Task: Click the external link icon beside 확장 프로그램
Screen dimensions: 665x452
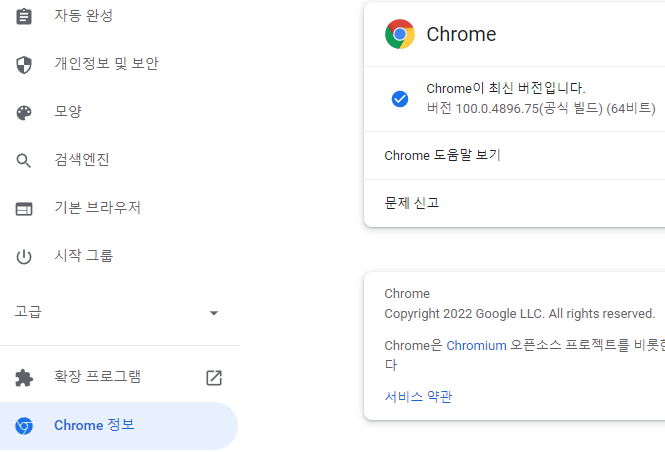Action: (x=214, y=377)
